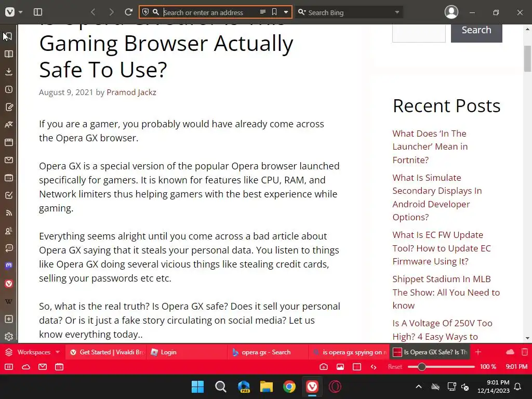Open the Feeds panel
532x399 pixels.
pyautogui.click(x=9, y=212)
